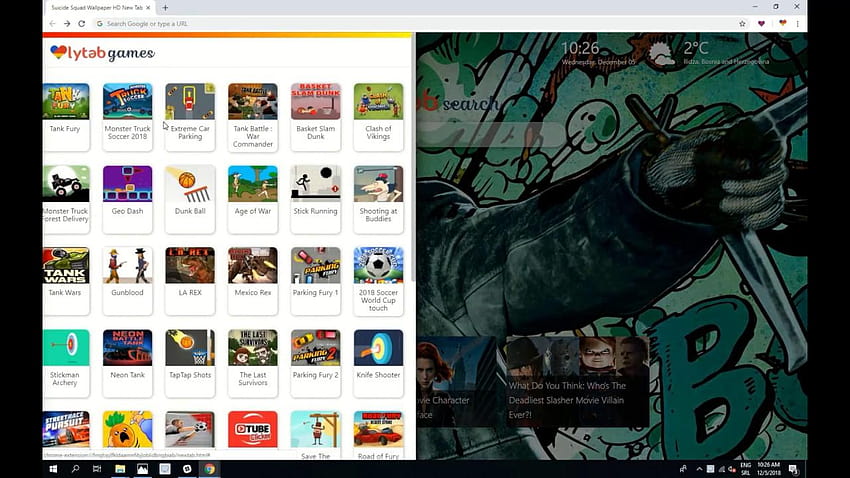Click the lytab games logo
The image size is (850, 478).
pos(102,53)
